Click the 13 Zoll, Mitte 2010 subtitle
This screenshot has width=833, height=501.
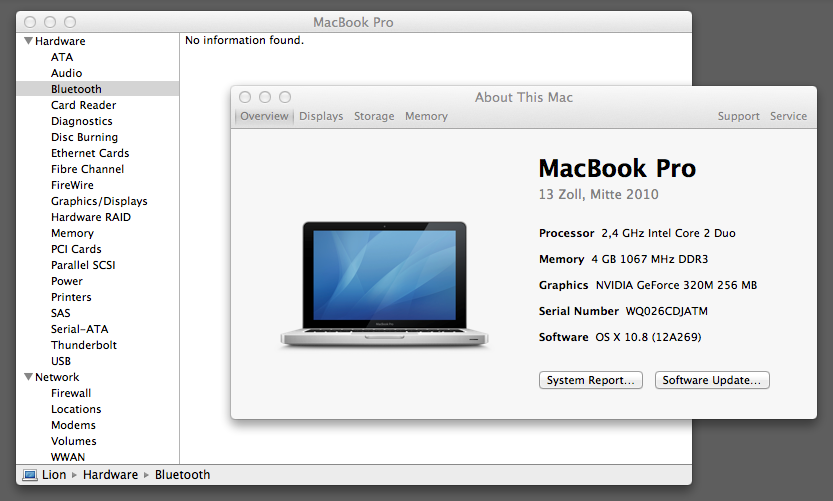pos(599,194)
